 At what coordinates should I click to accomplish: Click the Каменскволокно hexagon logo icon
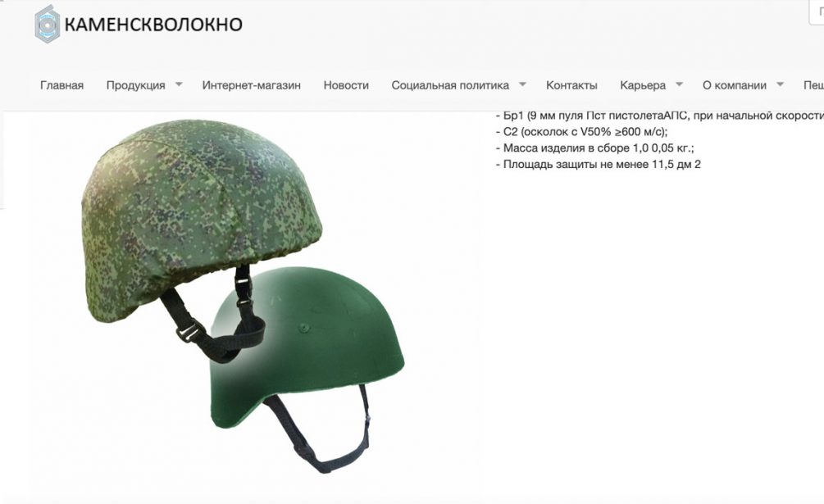point(48,24)
